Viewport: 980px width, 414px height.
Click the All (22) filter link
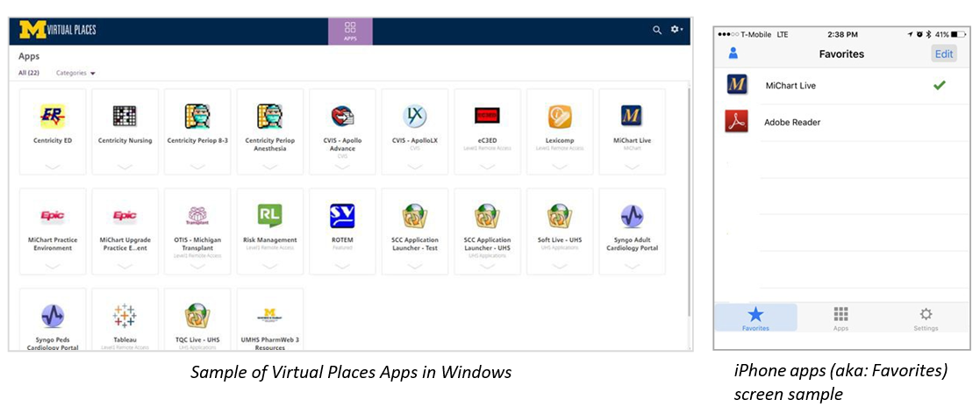(x=29, y=73)
